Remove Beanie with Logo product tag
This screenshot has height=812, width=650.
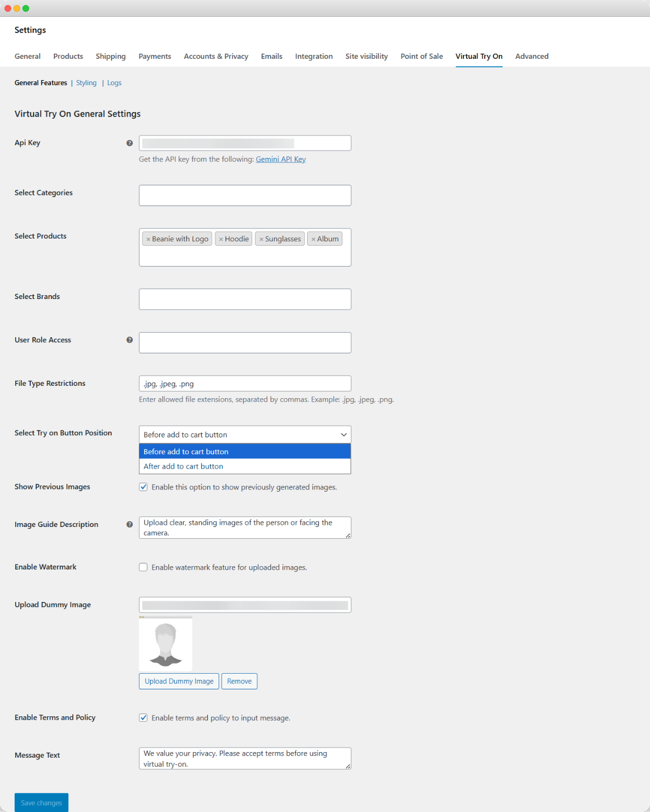click(x=148, y=239)
